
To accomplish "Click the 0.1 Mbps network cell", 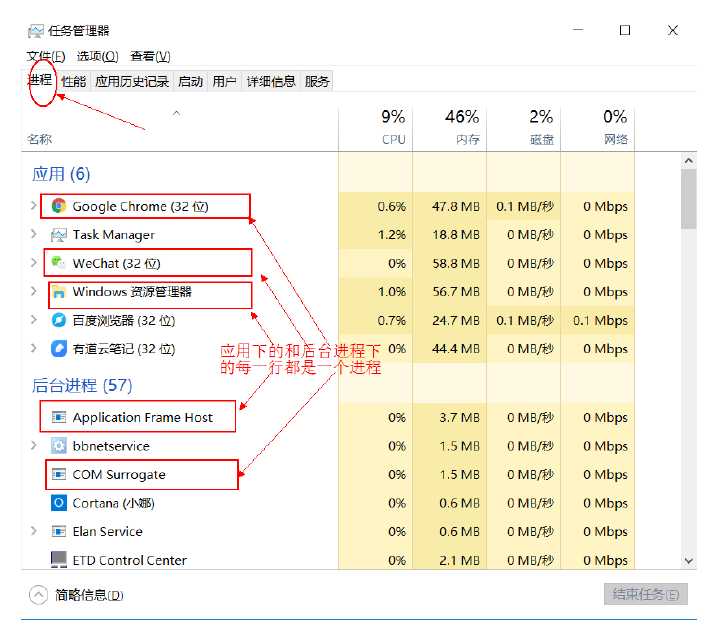I will pyautogui.click(x=600, y=320).
